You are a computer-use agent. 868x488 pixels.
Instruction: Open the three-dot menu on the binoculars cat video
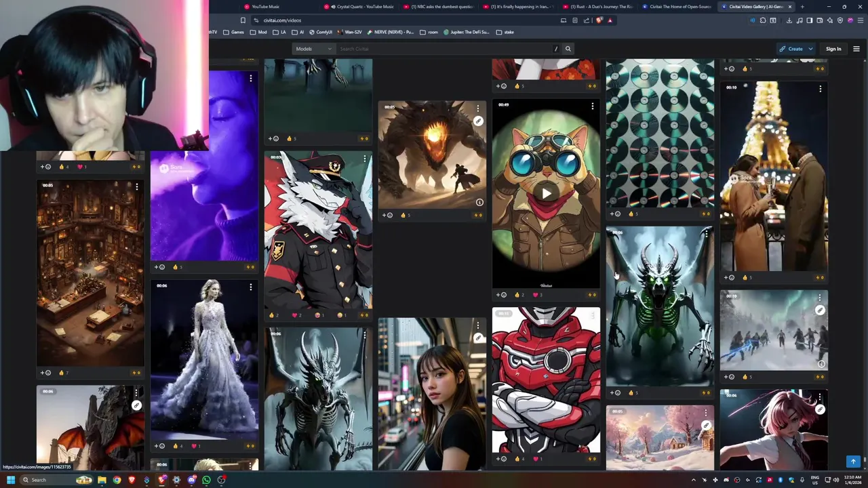592,106
